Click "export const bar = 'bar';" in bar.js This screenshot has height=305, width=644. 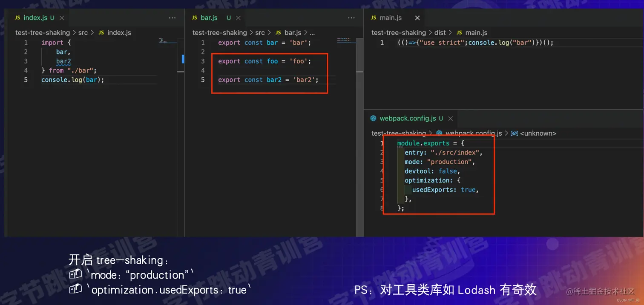tap(265, 43)
